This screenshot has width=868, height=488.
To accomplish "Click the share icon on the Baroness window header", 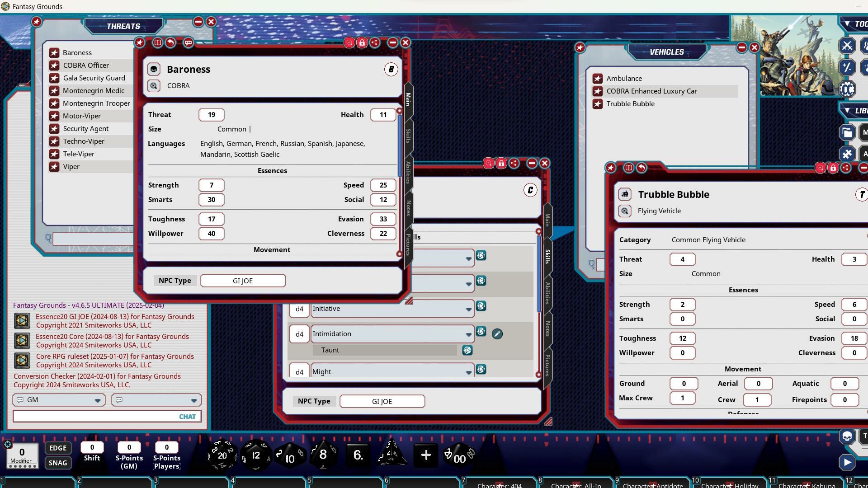I will tap(375, 42).
